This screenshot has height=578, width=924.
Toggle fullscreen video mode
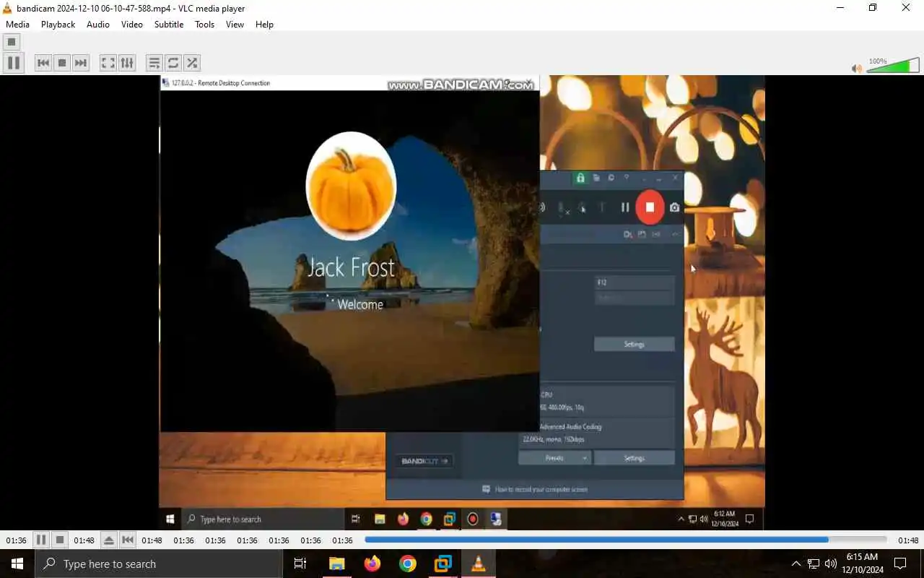click(108, 63)
